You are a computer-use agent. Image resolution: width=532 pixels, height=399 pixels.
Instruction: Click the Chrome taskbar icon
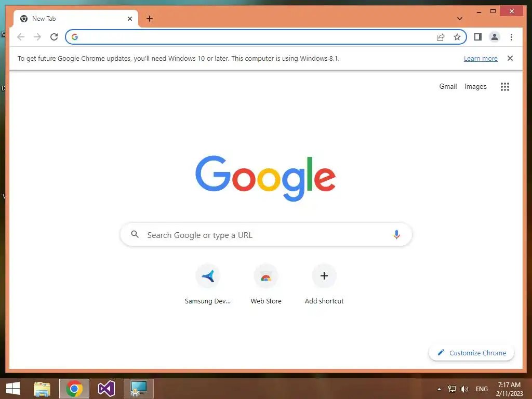(x=74, y=389)
